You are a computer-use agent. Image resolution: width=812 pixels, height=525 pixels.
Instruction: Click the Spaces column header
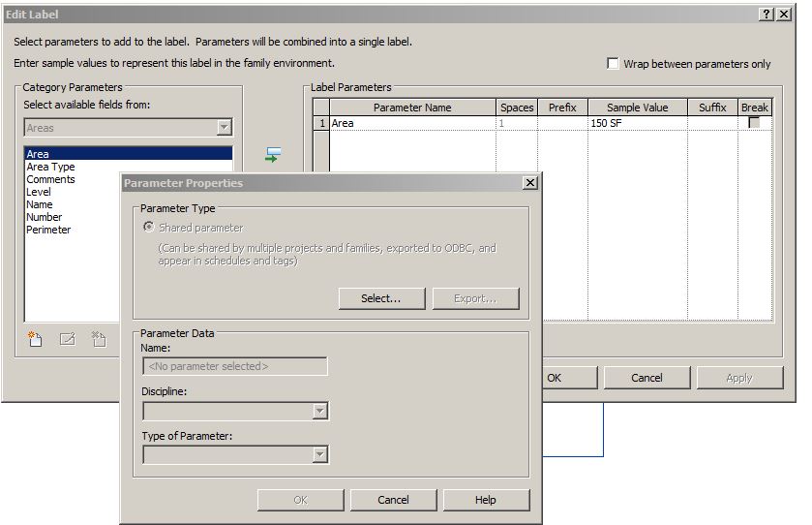(x=517, y=108)
